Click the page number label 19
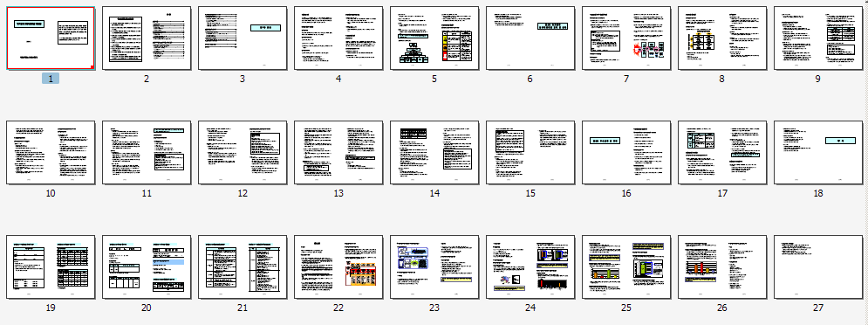The height and width of the screenshot is (325, 868). click(x=51, y=308)
